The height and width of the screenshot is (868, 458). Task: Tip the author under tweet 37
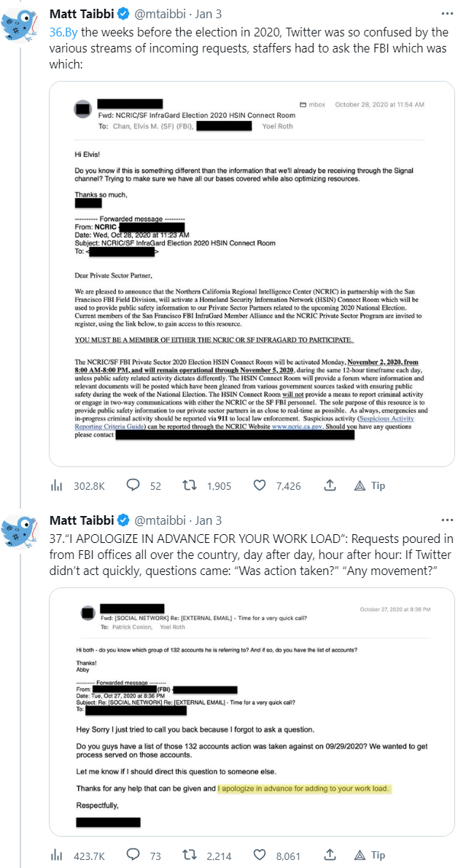click(370, 855)
